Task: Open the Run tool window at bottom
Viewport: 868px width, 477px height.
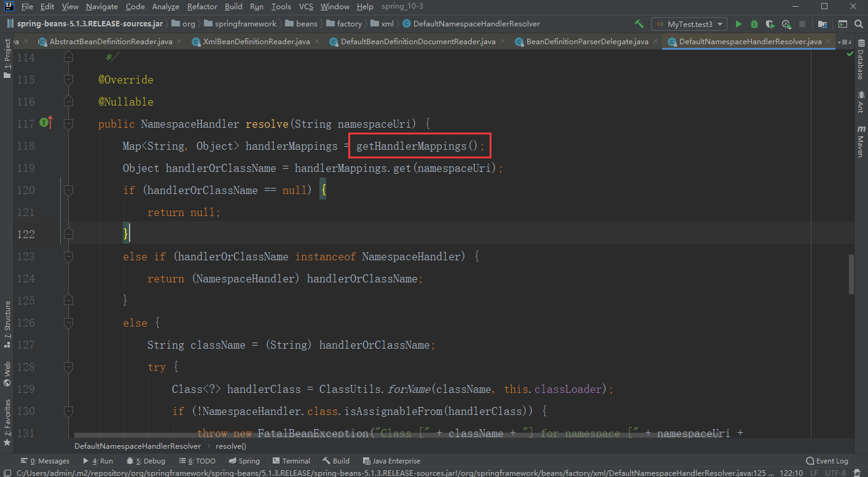Action: point(98,461)
